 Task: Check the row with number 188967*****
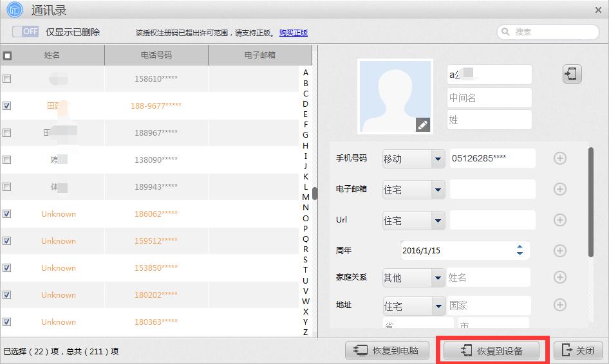pyautogui.click(x=6, y=132)
